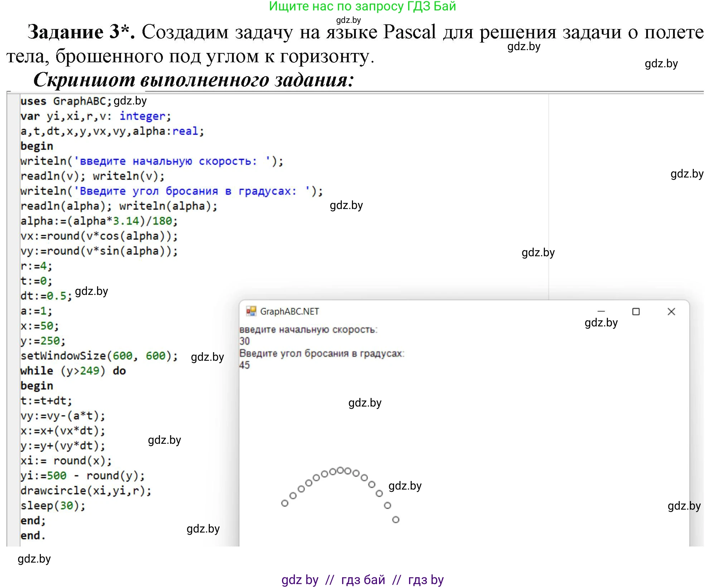Click the 'real' type keyword in code
The image size is (726, 588).
(x=185, y=131)
